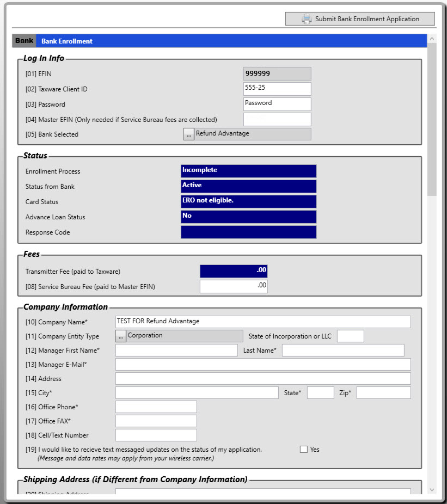Click the Office FAX field

(156, 421)
